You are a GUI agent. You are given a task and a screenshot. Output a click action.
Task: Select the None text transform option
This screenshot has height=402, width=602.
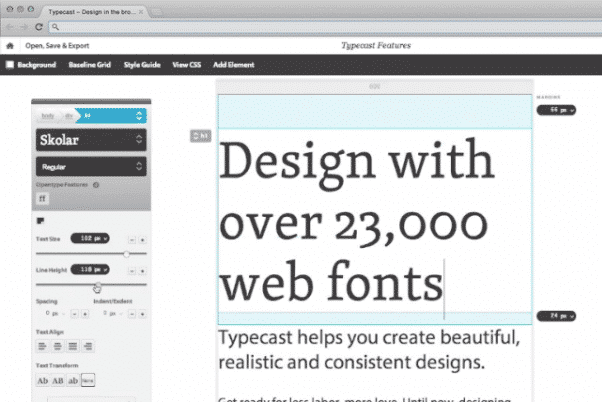point(89,381)
